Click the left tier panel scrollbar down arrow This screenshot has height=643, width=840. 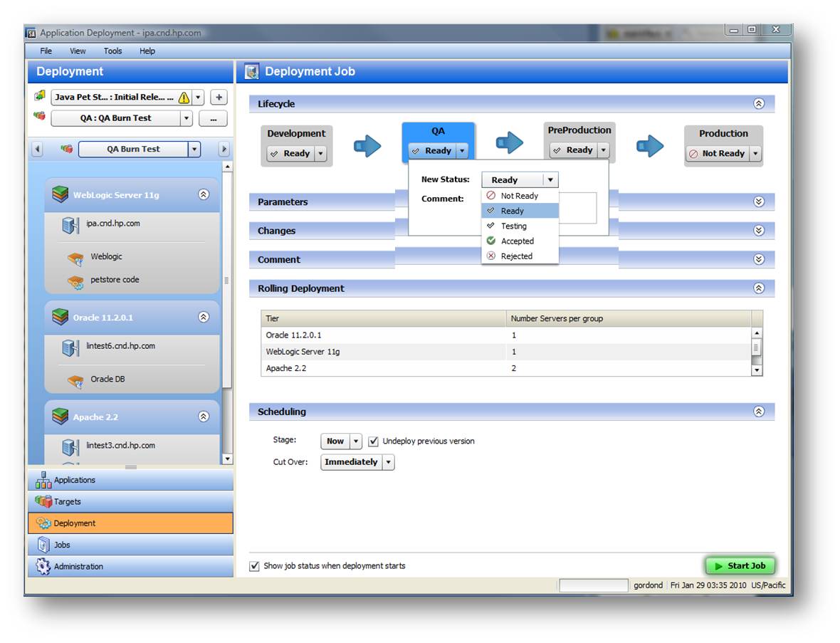tap(228, 459)
